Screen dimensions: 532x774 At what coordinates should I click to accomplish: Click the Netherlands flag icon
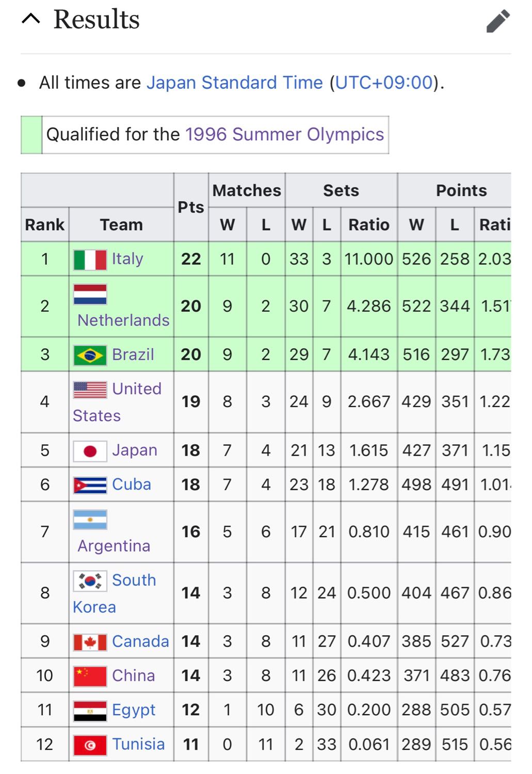(90, 294)
